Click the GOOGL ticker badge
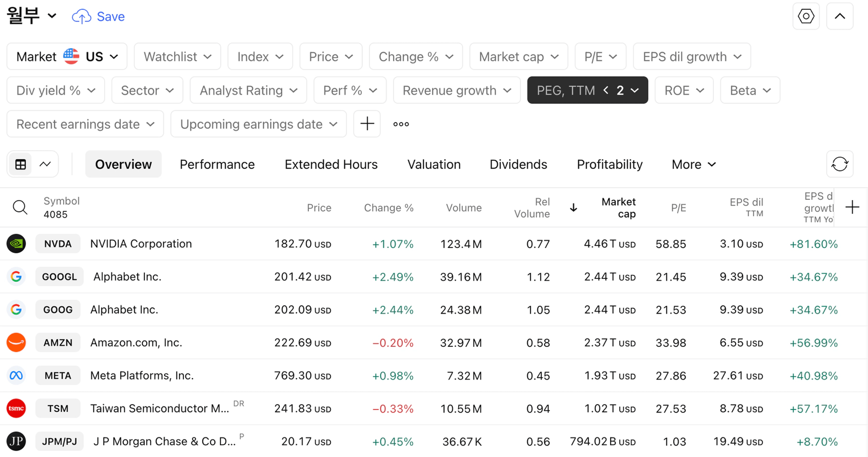The image size is (868, 457). point(59,276)
